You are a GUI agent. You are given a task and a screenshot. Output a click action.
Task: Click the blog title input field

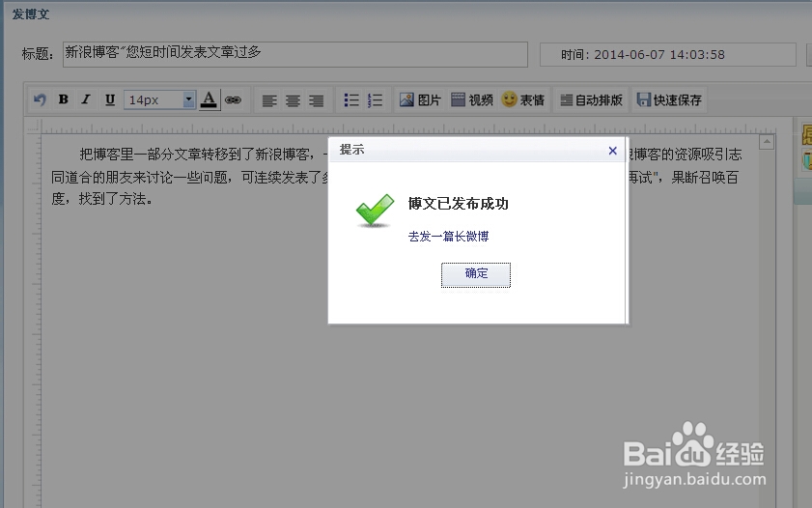point(295,54)
